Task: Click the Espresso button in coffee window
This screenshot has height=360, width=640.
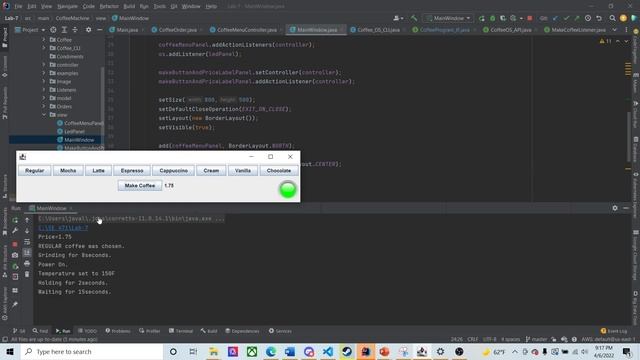Action: (132, 171)
